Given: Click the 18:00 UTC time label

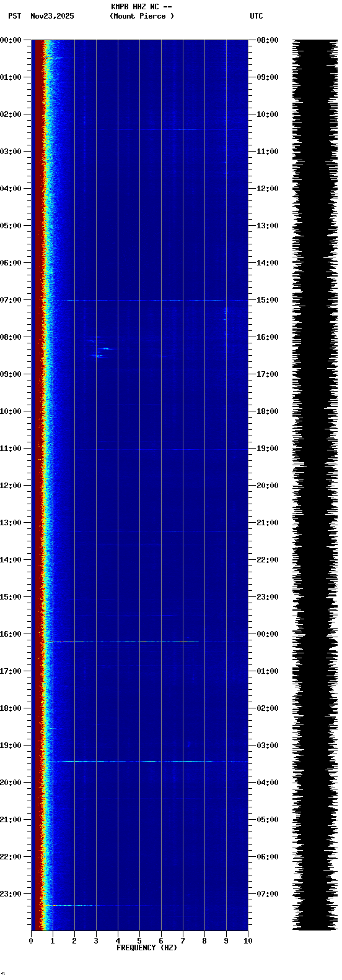Looking at the screenshot, I should coord(268,411).
